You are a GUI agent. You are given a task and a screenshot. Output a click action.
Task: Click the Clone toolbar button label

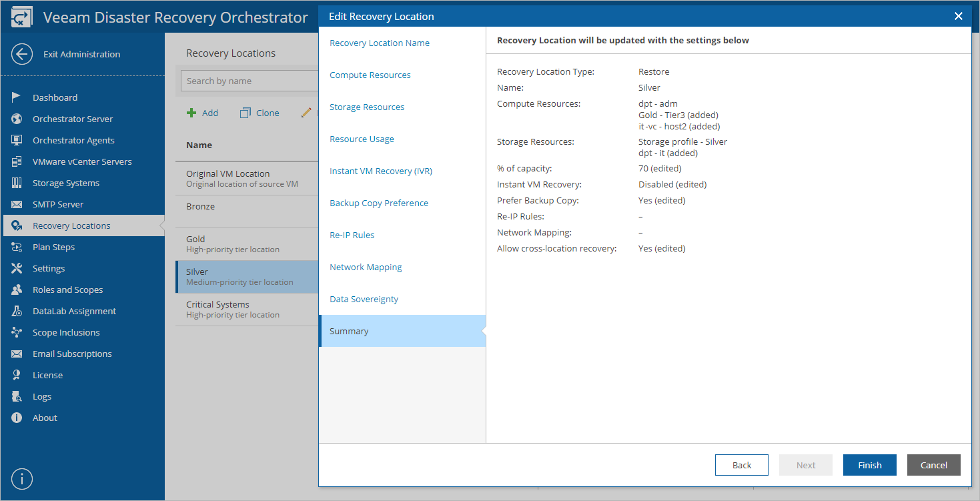click(268, 113)
